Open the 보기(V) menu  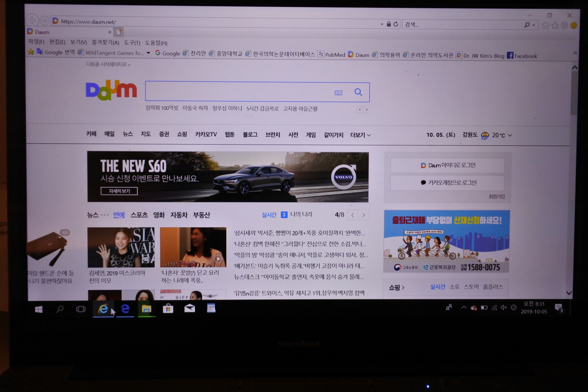(79, 42)
